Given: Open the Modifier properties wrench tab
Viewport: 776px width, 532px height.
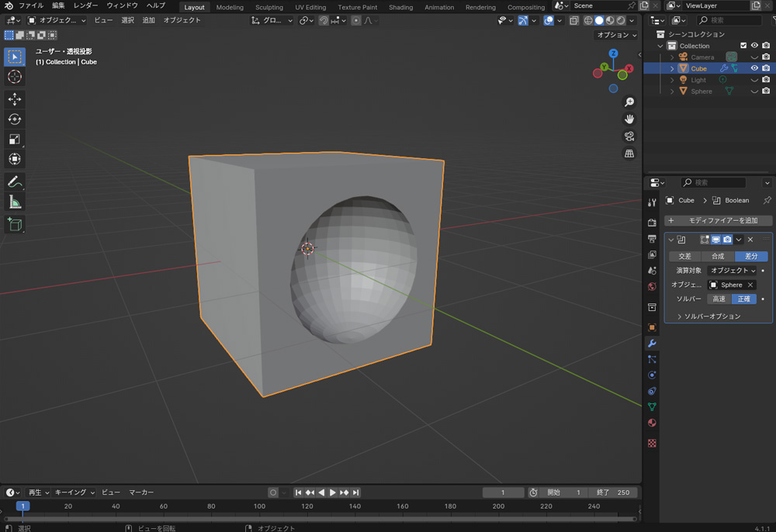Looking at the screenshot, I should 652,344.
